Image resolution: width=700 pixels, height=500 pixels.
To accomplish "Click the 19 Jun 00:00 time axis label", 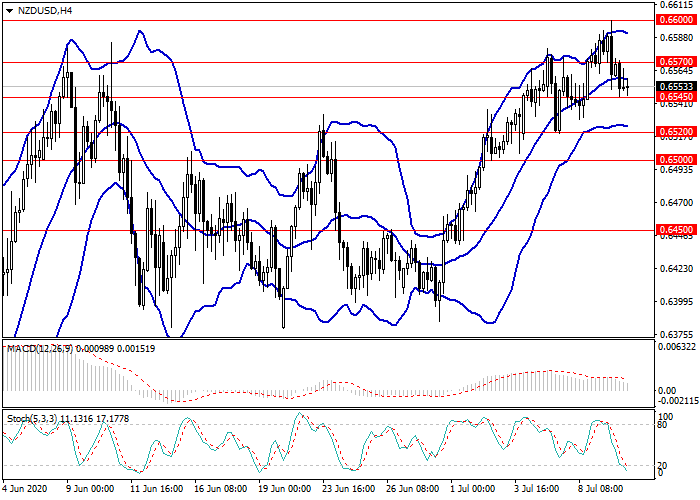I will [x=286, y=491].
